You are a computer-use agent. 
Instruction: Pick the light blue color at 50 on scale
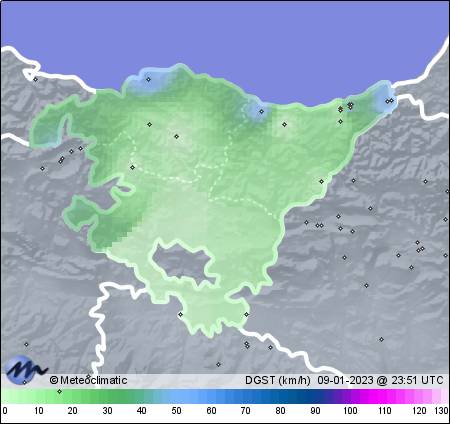tap(176, 396)
